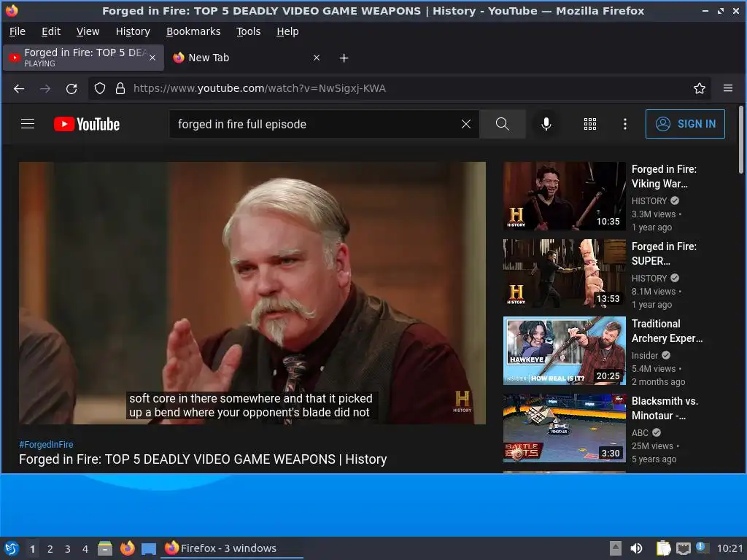The height and width of the screenshot is (560, 747).
Task: Switch to the New Tab tab
Action: [245, 58]
